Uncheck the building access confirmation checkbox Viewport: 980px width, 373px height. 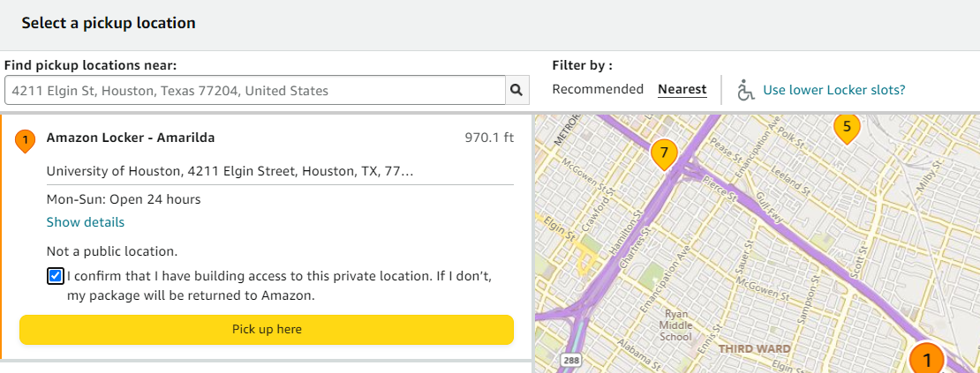[x=56, y=277]
